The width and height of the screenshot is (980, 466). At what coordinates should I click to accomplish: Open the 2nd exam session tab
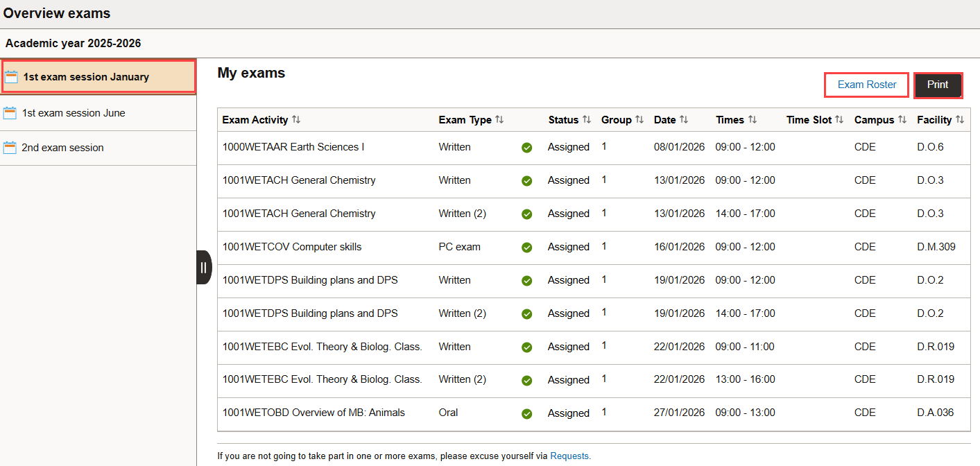pos(62,148)
